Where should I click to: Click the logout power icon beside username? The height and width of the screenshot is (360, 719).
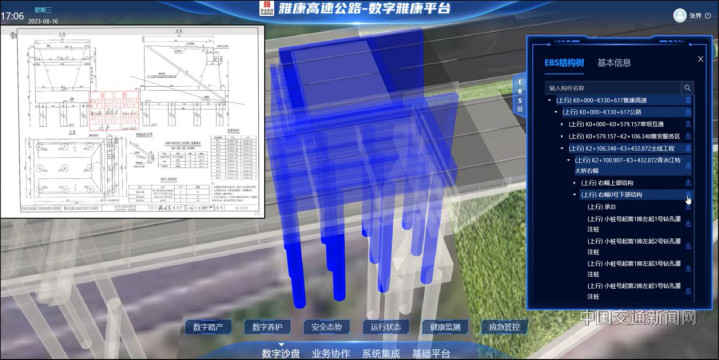click(708, 16)
